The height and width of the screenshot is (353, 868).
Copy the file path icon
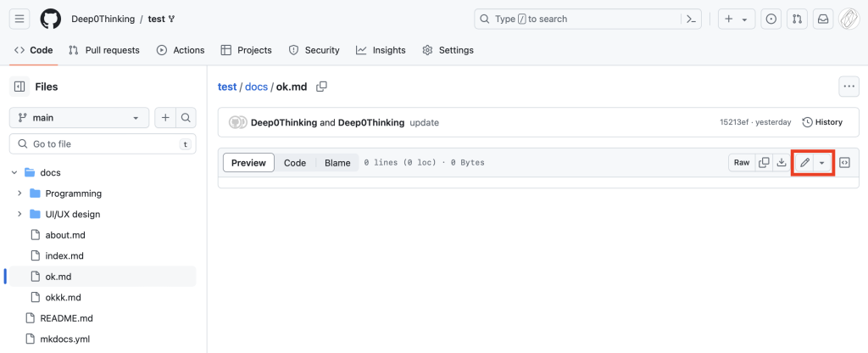pos(321,87)
